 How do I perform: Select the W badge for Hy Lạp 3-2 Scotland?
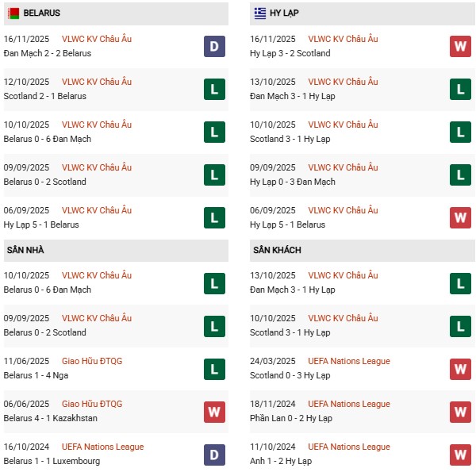(x=460, y=47)
